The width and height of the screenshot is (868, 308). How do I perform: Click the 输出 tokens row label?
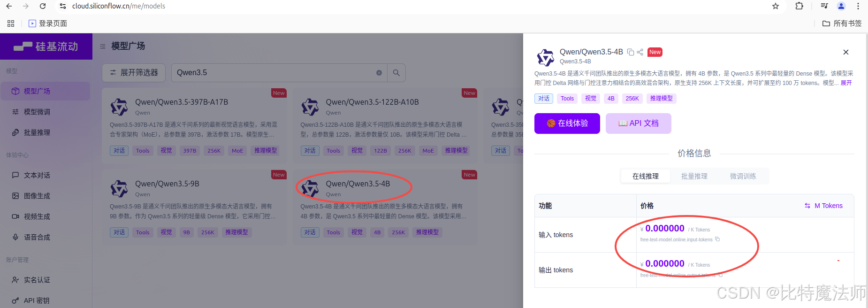click(x=556, y=270)
